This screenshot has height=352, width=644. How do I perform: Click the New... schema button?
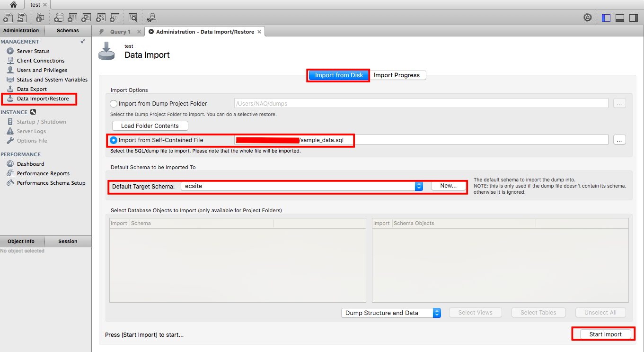[x=448, y=186]
